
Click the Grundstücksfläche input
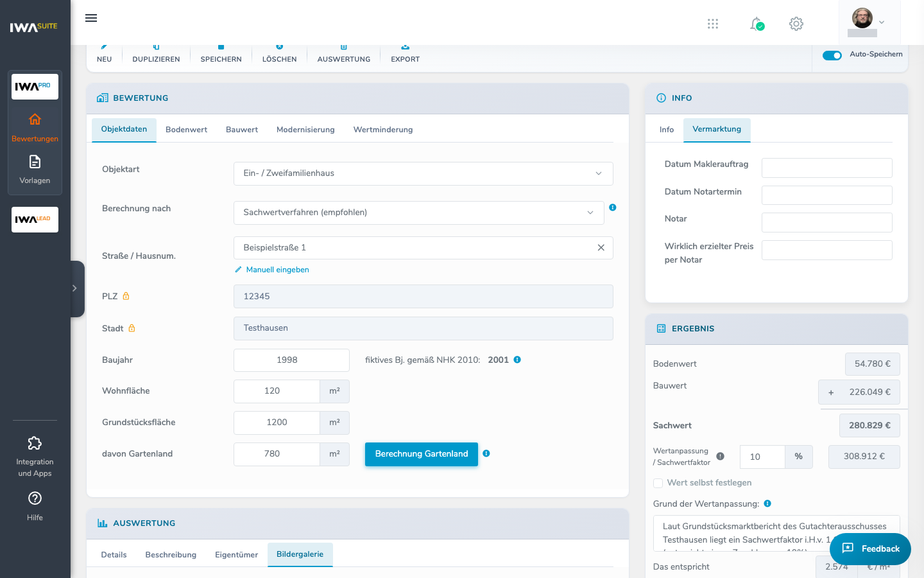[277, 423]
